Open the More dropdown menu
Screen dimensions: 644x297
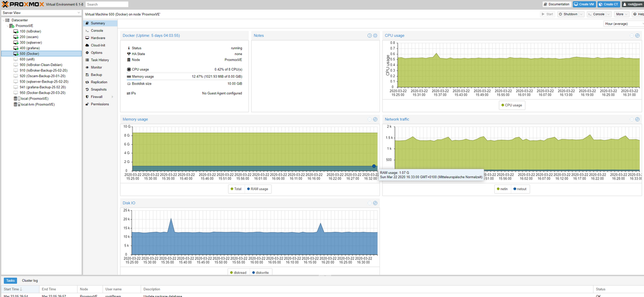click(621, 14)
